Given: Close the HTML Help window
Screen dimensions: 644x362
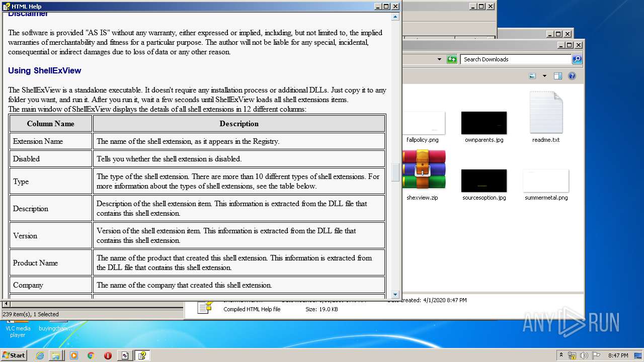Looking at the screenshot, I should click(x=395, y=7).
